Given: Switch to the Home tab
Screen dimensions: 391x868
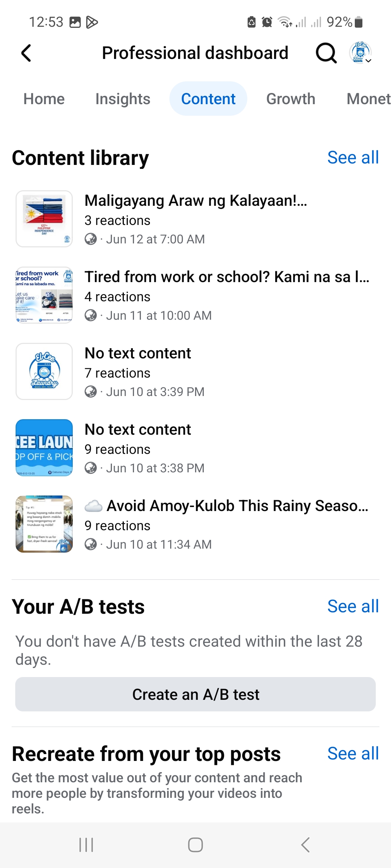Looking at the screenshot, I should coord(44,99).
